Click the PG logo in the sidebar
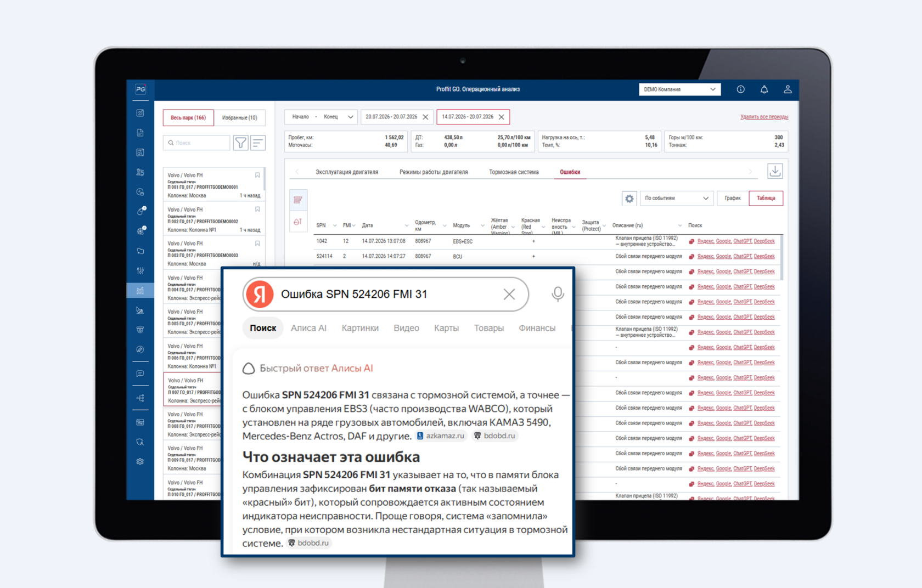The width and height of the screenshot is (922, 588). point(140,89)
